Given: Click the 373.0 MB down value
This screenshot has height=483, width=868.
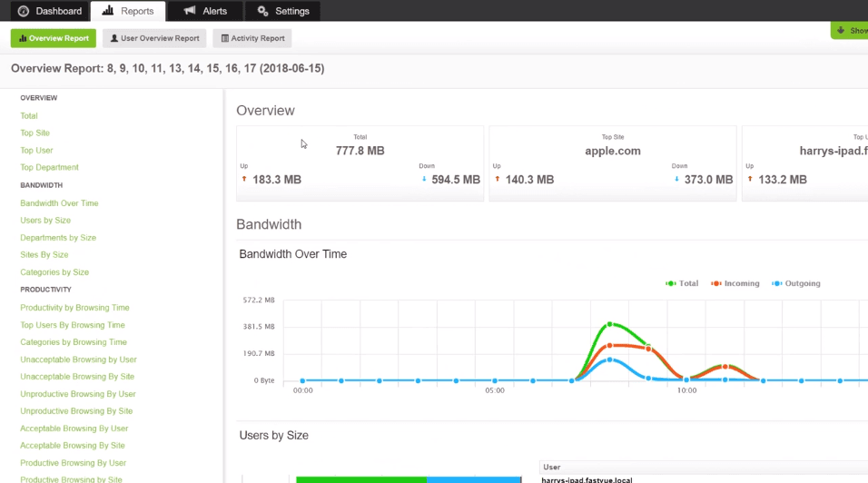Looking at the screenshot, I should 708,180.
